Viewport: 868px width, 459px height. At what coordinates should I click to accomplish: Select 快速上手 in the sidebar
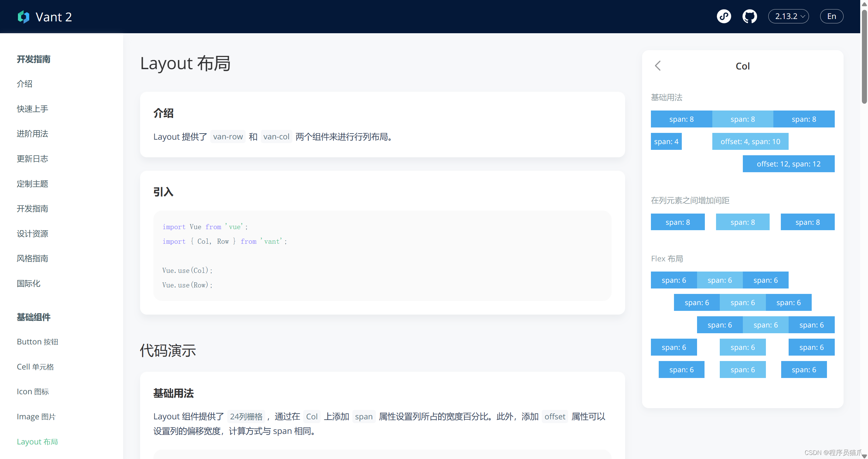32,109
